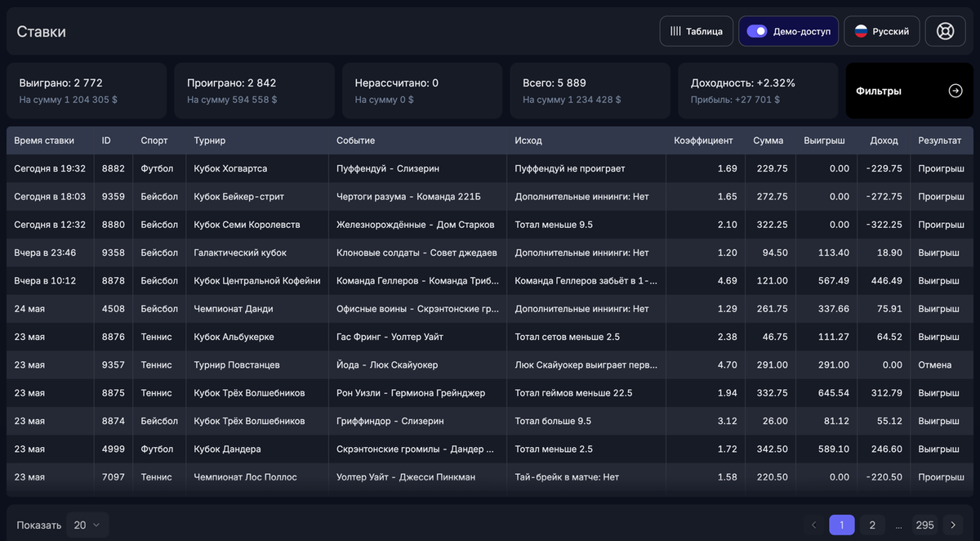Click the Проиграно: 2 842 card

click(x=255, y=91)
